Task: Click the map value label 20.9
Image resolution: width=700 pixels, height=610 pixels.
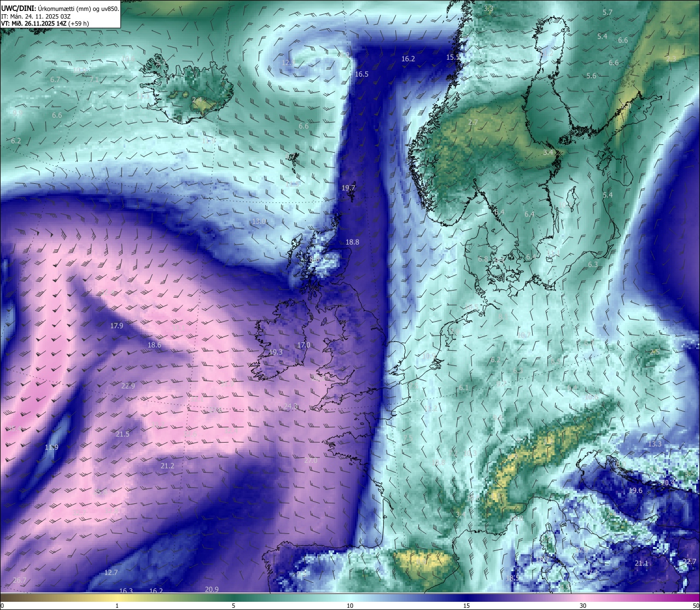Action: pos(212,590)
